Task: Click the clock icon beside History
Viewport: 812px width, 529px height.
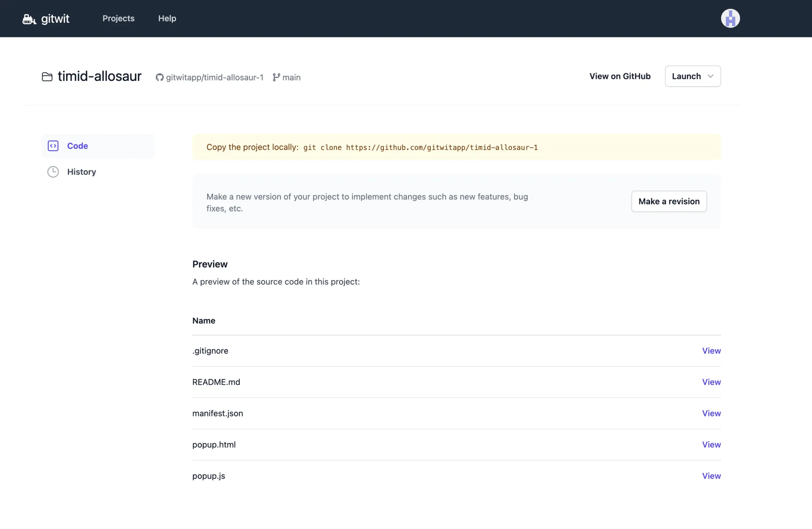Action: pos(53,171)
